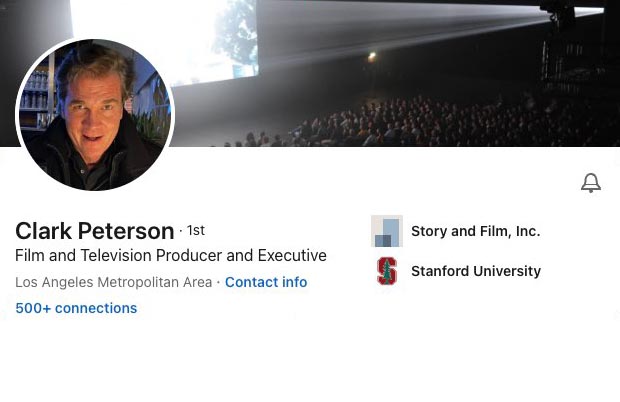This screenshot has width=620, height=402.
Task: Open Clark Peterson's profile photo
Action: 95,117
